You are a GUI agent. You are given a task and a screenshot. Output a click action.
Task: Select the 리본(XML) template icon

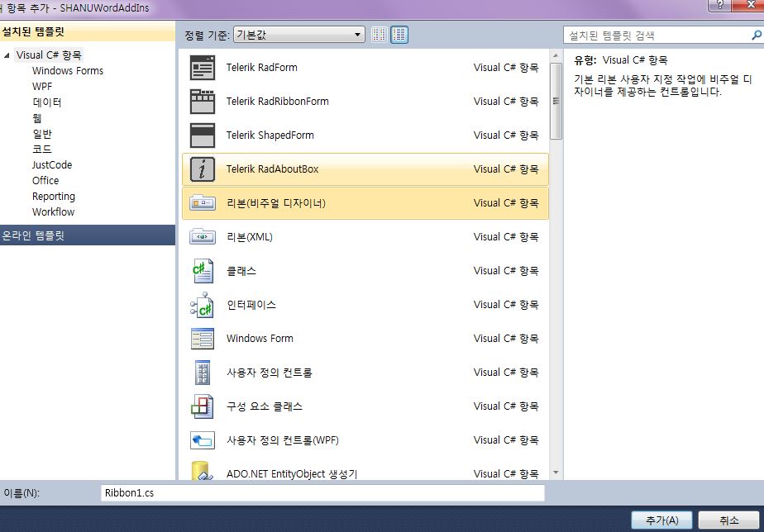coord(203,237)
